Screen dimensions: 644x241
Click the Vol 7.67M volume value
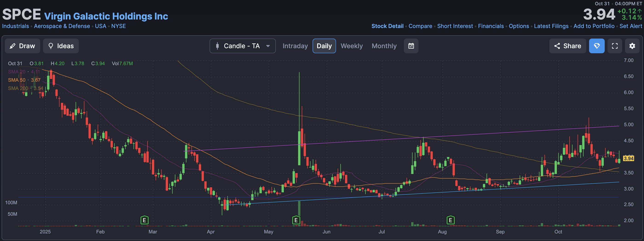(x=122, y=64)
